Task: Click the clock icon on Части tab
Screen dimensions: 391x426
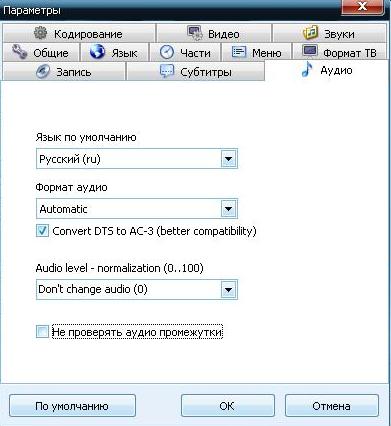Action: tap(167, 52)
